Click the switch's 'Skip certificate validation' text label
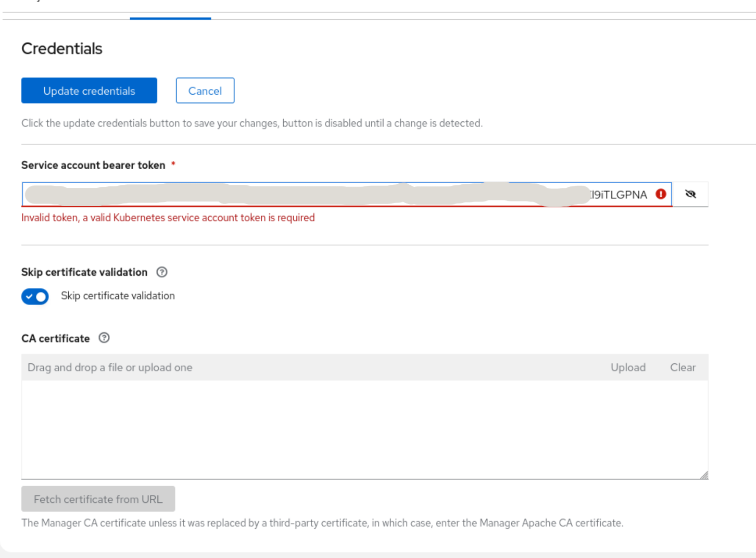This screenshot has height=558, width=756. [118, 296]
